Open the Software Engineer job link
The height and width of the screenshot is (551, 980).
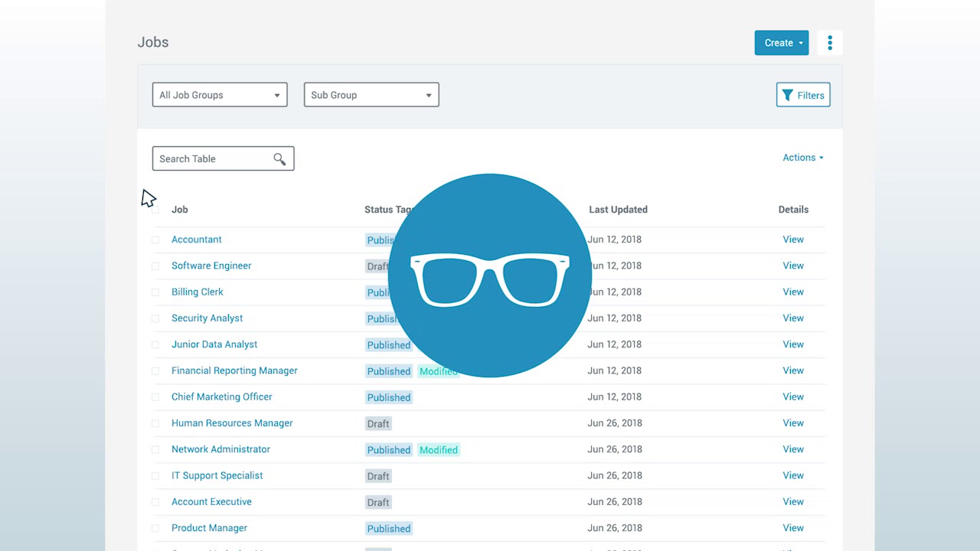click(x=211, y=266)
